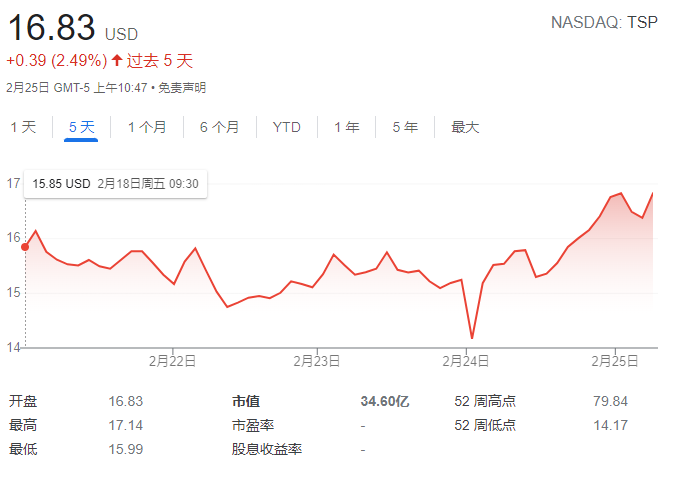The height and width of the screenshot is (477, 673).
Task: Click the 2月24日 date axis label
Action: coord(466,361)
